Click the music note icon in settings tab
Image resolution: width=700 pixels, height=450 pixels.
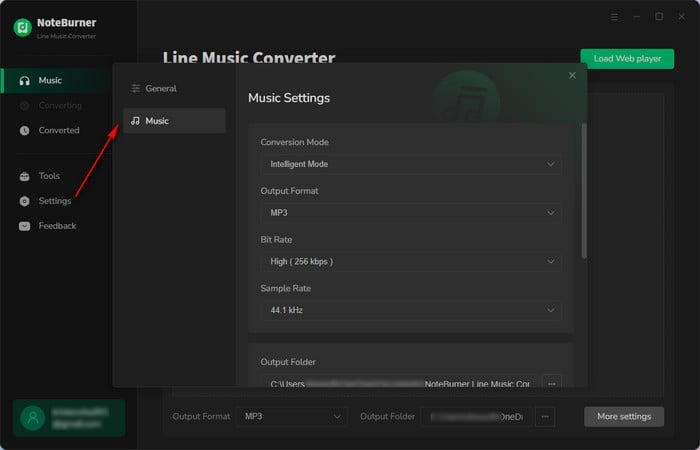(x=135, y=121)
